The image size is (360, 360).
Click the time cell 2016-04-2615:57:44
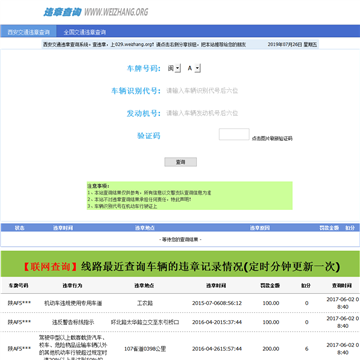217,349
